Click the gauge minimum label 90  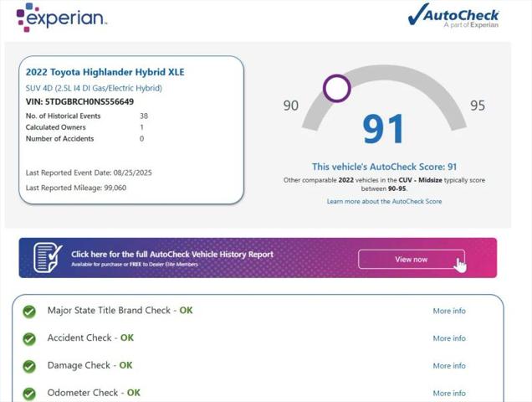point(291,106)
